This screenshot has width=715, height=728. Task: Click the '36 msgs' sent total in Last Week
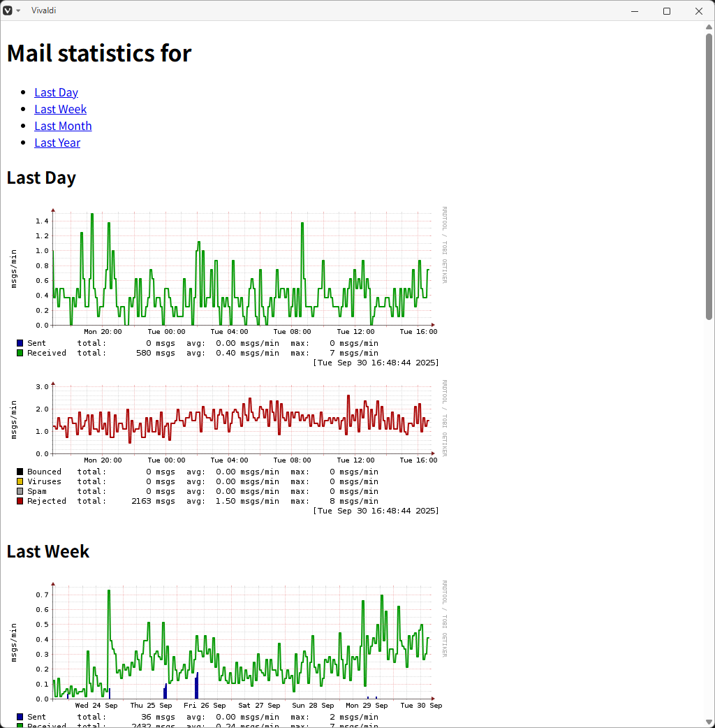tap(159, 717)
